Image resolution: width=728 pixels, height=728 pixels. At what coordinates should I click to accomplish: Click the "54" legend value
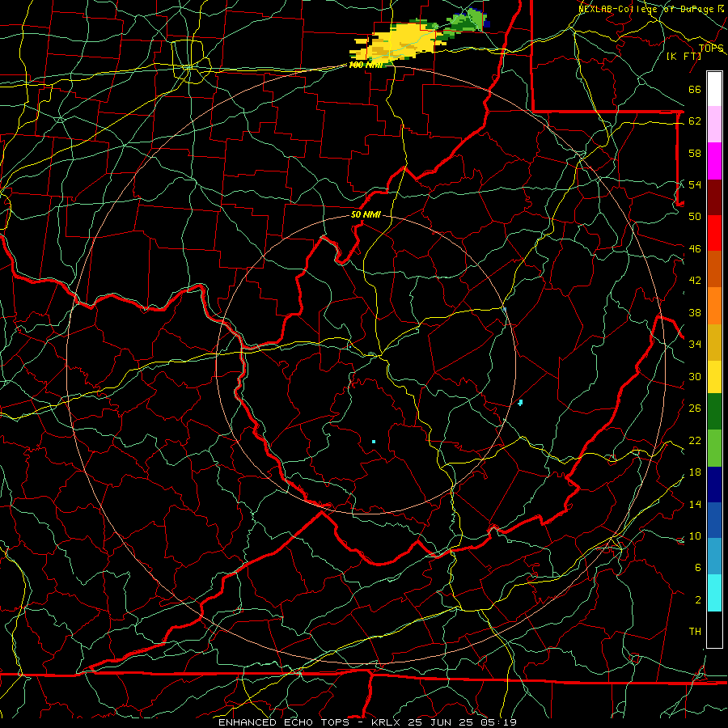[x=695, y=184]
